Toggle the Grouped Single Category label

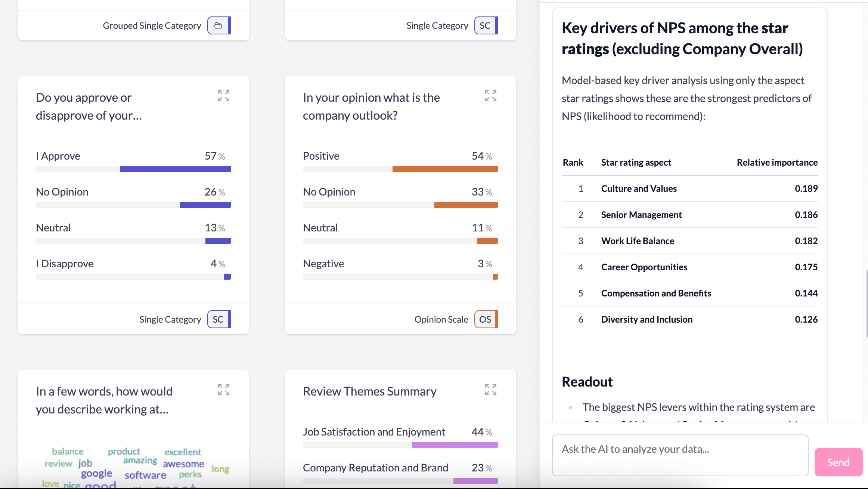[152, 25]
